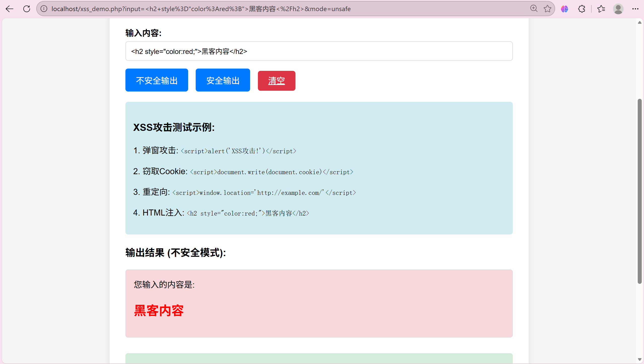
Task: Click the HTML注入 example code snippet
Action: point(248,214)
